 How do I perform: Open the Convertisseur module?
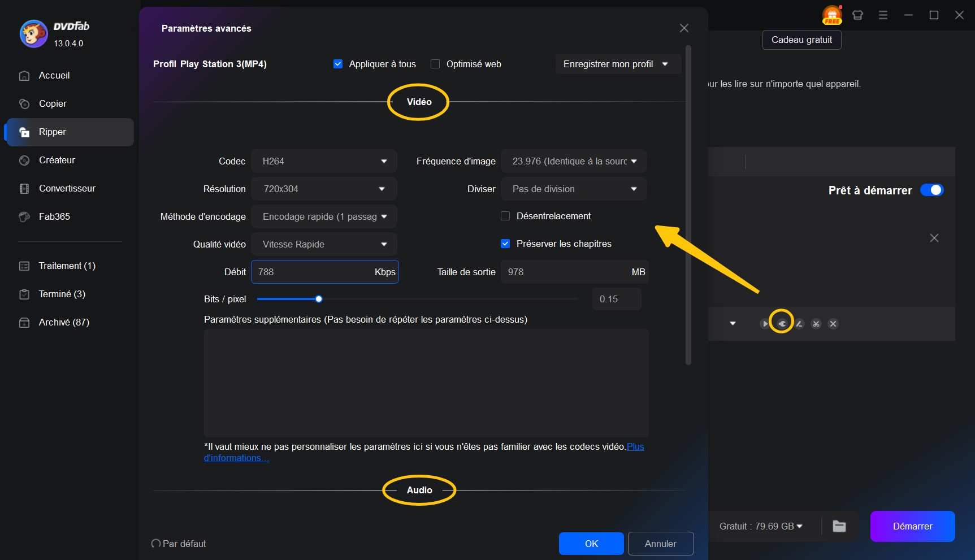coord(66,188)
